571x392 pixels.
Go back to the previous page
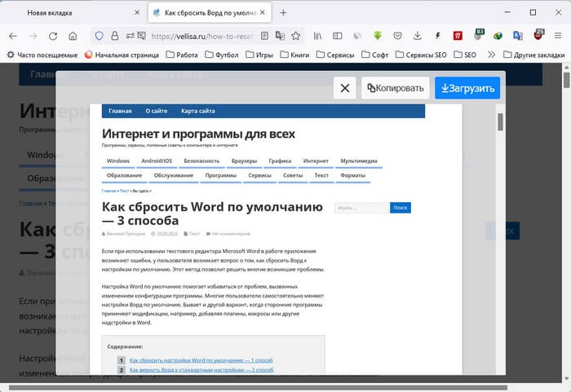(13, 36)
